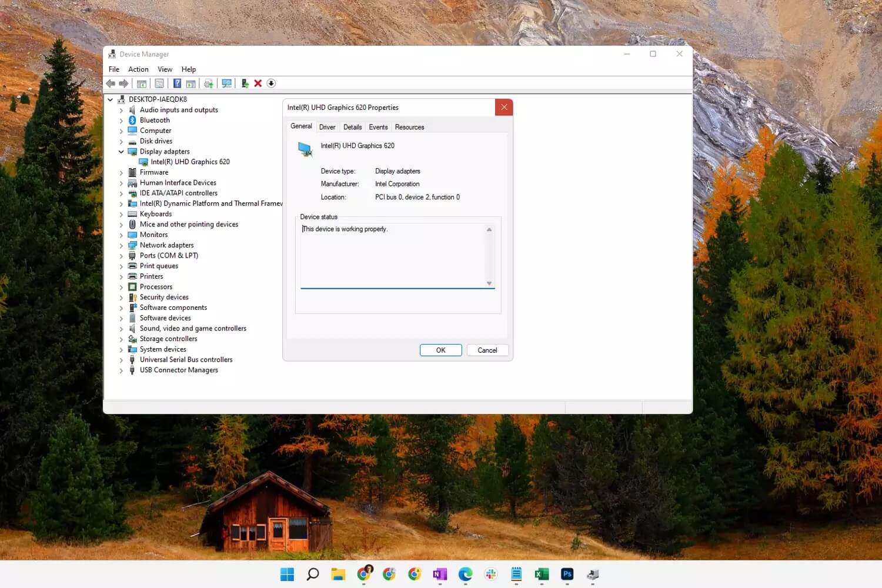The height and width of the screenshot is (588, 882).
Task: Click Device status scrollbar up arrow
Action: click(489, 229)
